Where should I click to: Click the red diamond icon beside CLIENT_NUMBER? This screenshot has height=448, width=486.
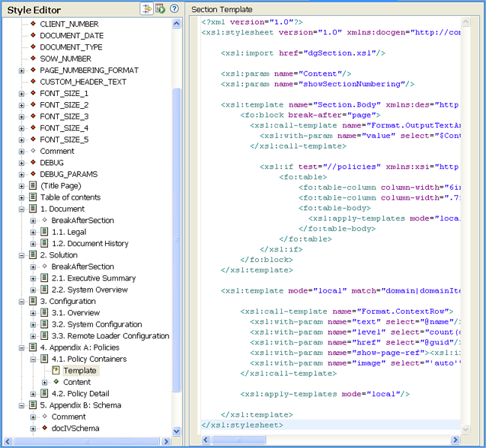[x=33, y=23]
